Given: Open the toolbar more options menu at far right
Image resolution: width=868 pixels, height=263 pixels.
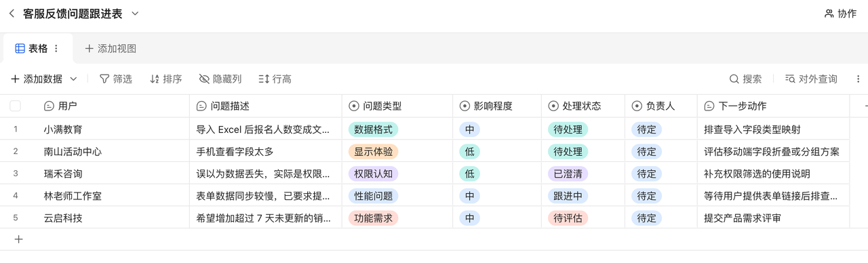Looking at the screenshot, I should point(858,79).
